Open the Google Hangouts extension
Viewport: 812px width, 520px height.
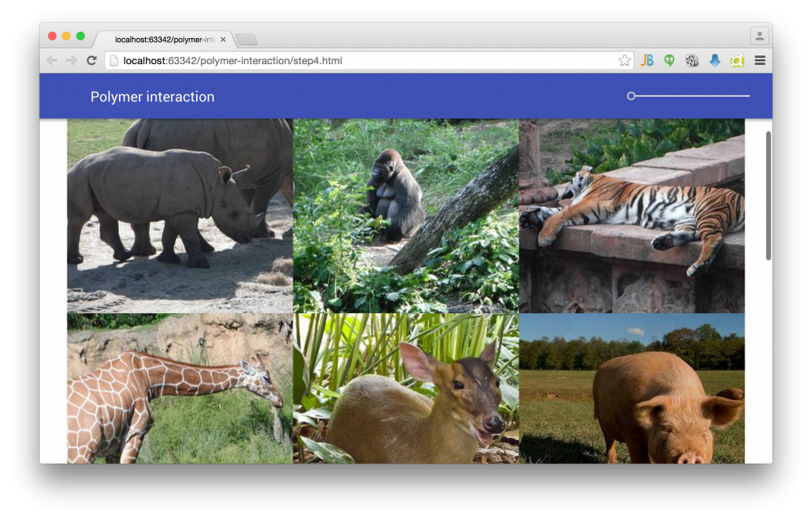click(x=668, y=59)
